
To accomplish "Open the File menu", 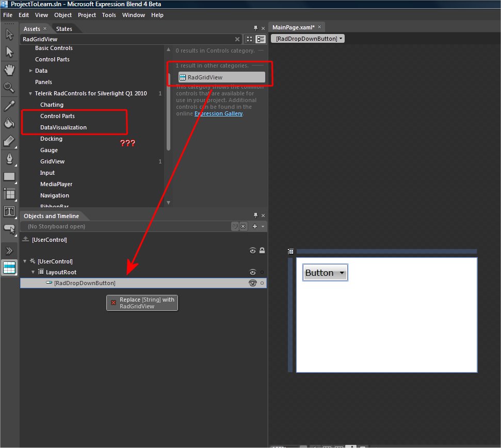I will [8, 15].
